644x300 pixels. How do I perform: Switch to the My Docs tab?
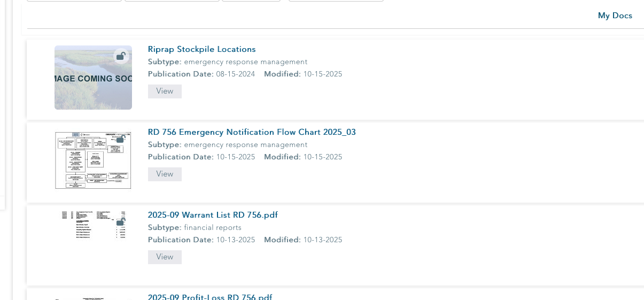(x=615, y=16)
